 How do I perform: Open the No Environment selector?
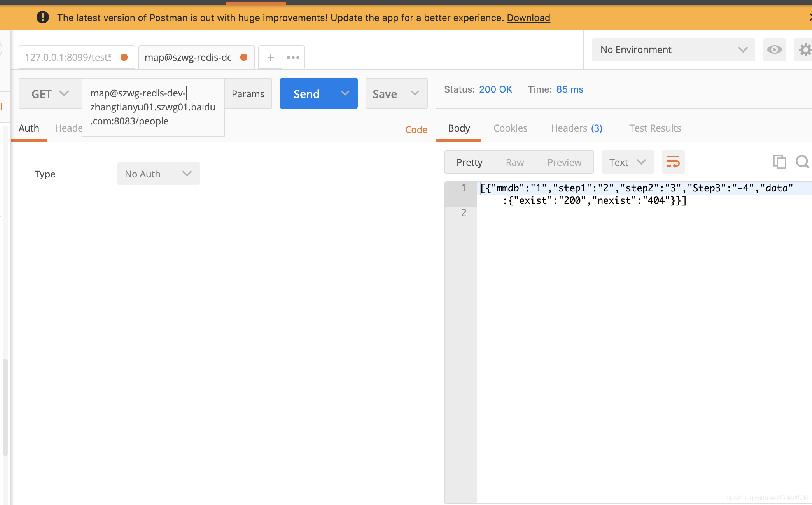(673, 50)
